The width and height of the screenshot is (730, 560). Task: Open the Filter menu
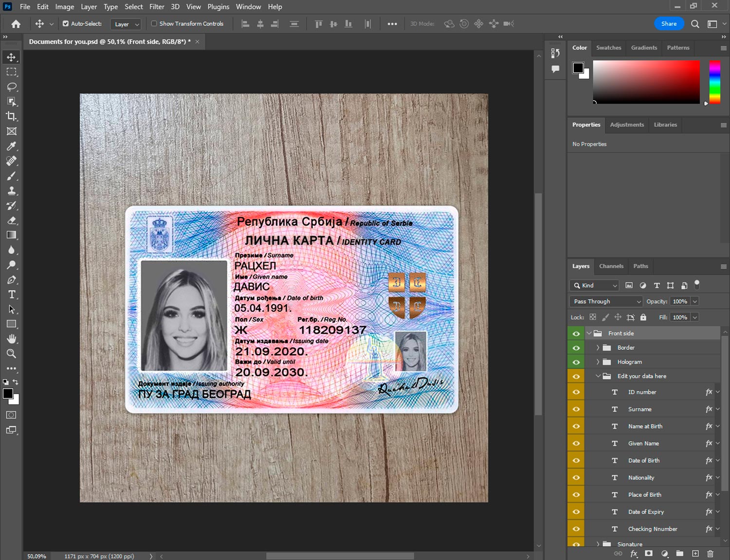(x=156, y=7)
